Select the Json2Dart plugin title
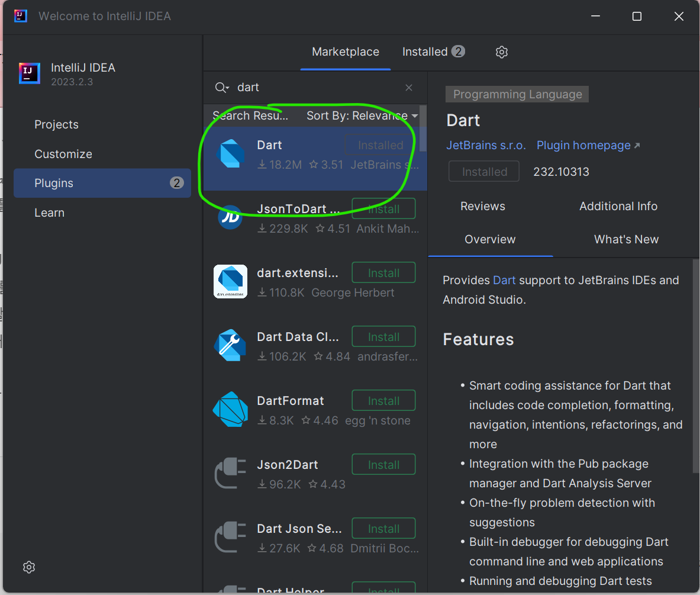 pyautogui.click(x=287, y=465)
